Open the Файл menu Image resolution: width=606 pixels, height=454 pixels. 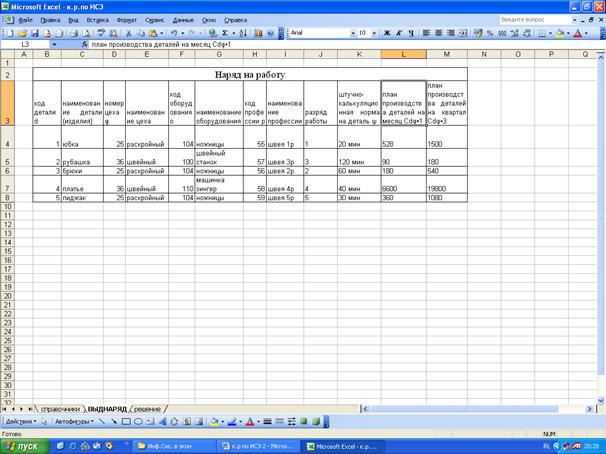[25, 20]
